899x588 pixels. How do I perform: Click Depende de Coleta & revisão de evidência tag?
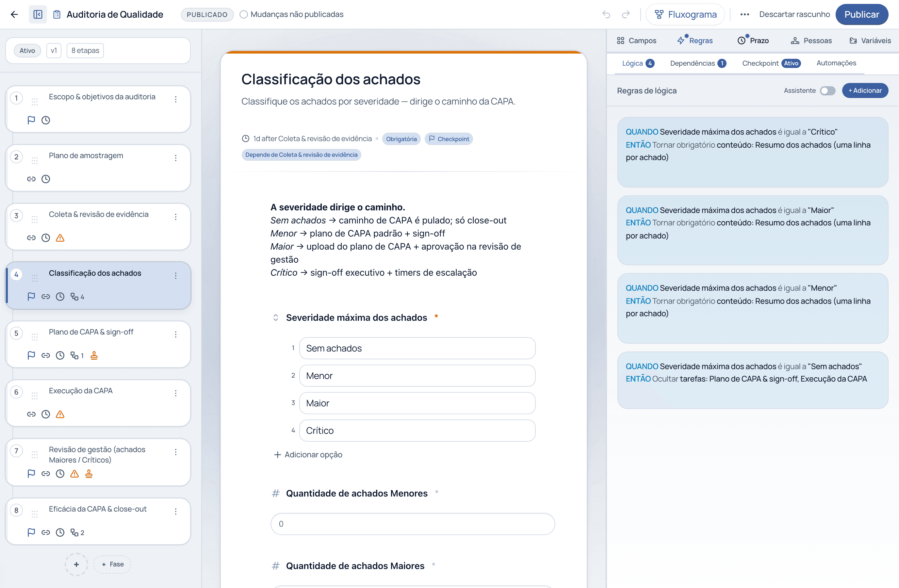[301, 155]
